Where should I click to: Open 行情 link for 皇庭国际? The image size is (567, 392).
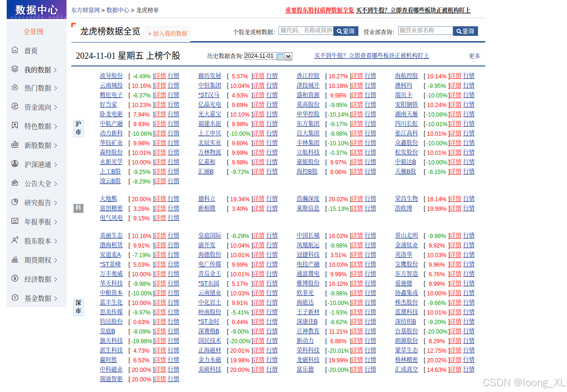pos(272,236)
